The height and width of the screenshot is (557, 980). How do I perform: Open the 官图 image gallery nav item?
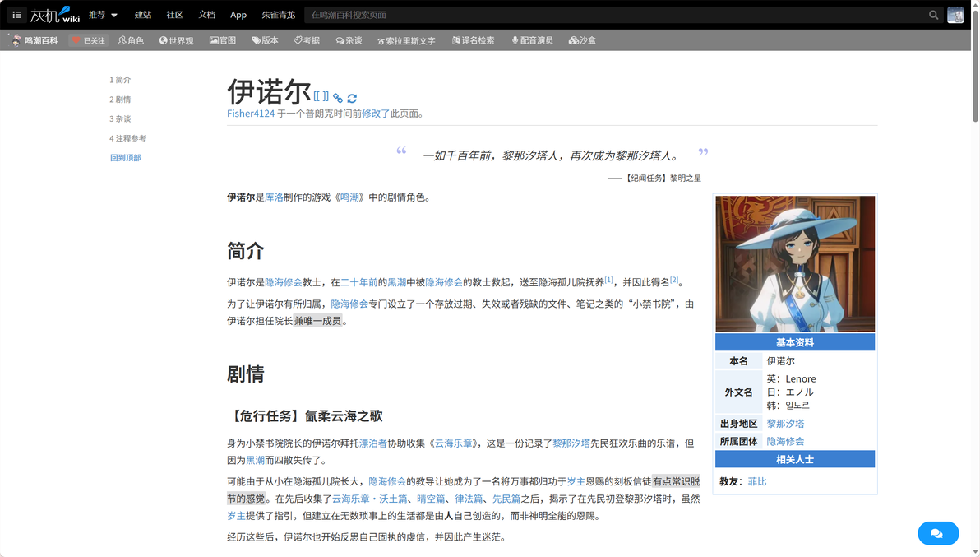point(223,40)
